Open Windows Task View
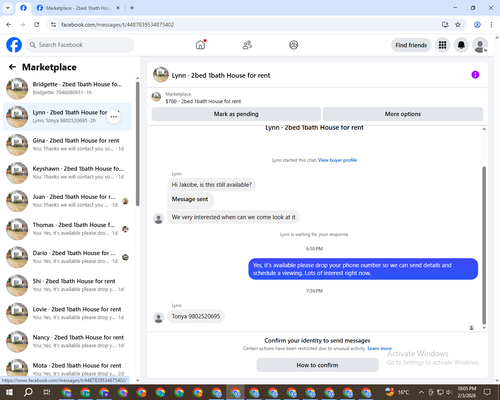The width and height of the screenshot is (500, 400). coord(47,392)
